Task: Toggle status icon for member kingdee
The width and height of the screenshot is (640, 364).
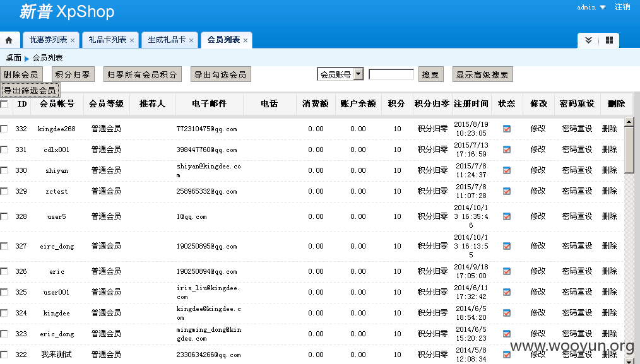Action: coord(507,313)
